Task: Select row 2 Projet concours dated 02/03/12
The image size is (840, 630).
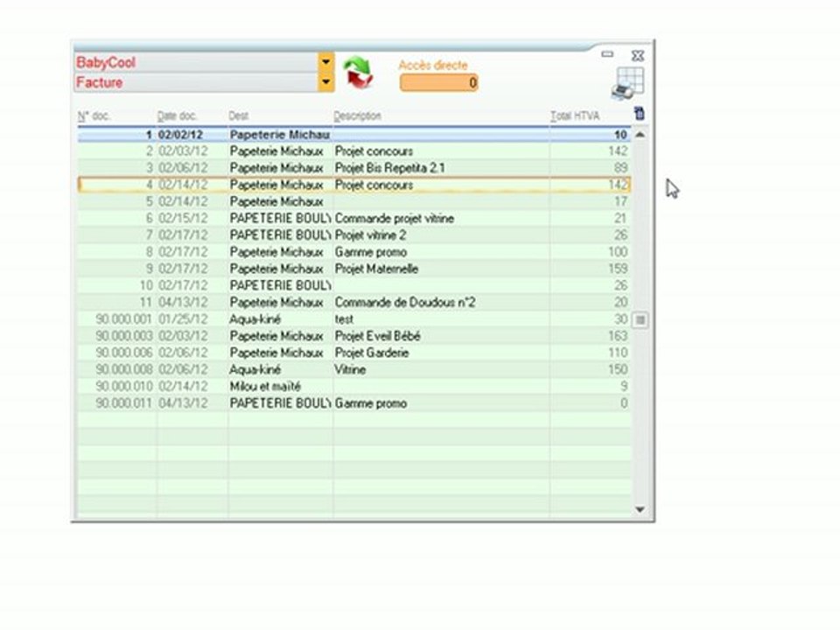Action: 354,151
